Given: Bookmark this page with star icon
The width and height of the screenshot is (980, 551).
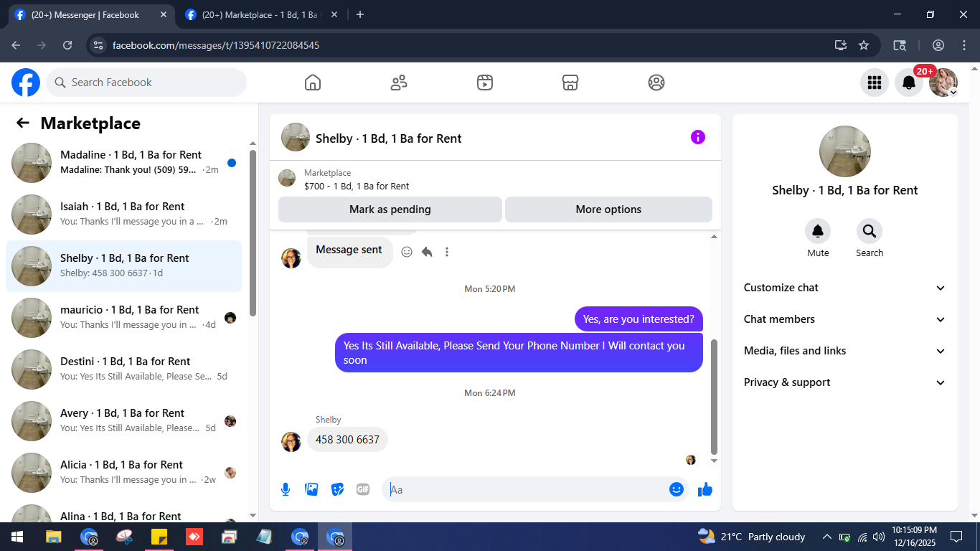Looking at the screenshot, I should pyautogui.click(x=864, y=45).
